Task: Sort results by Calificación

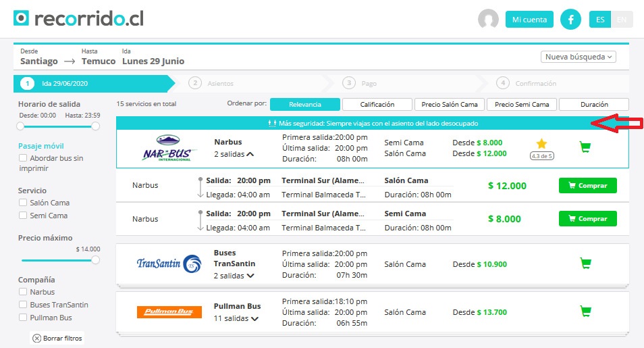Action: (377, 105)
